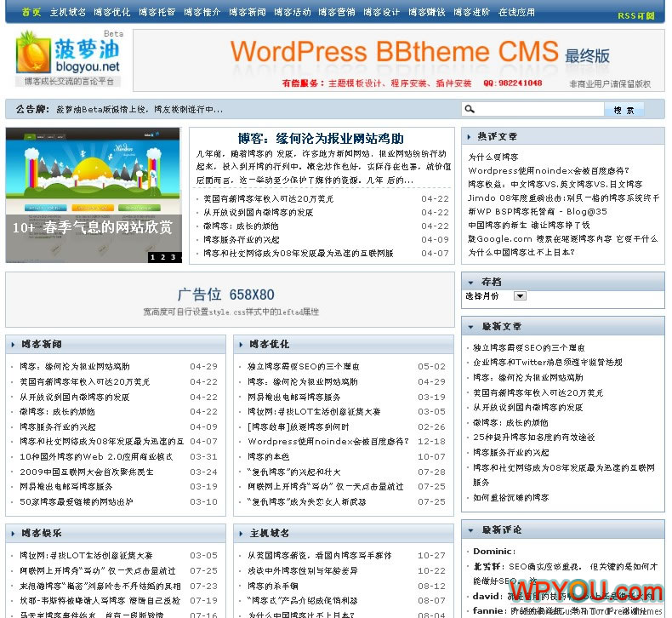Screen dimensions: 672x618
Task: Click the 广告位 658X80 ad placeholder
Action: click(230, 300)
